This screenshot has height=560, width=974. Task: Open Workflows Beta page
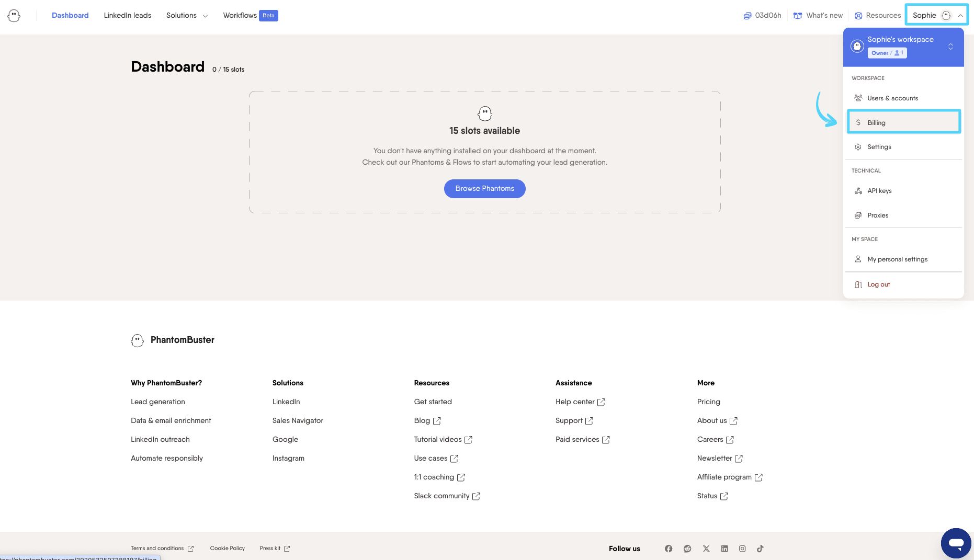tap(250, 15)
